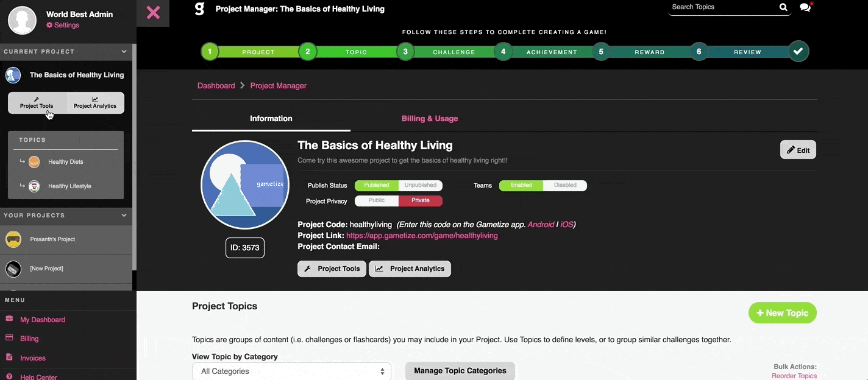Image resolution: width=868 pixels, height=380 pixels.
Task: Set Project Privacy to Private
Action: click(421, 200)
